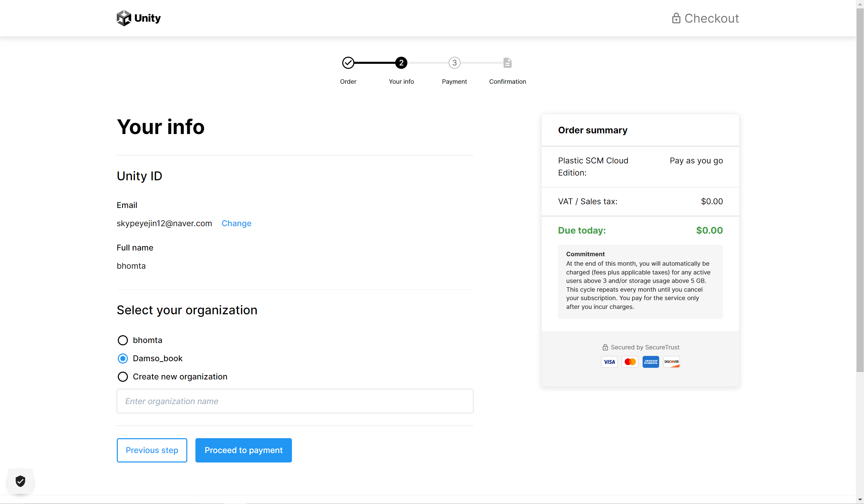This screenshot has width=864, height=504.
Task: Click the step 2 Your info circle
Action: pyautogui.click(x=401, y=63)
